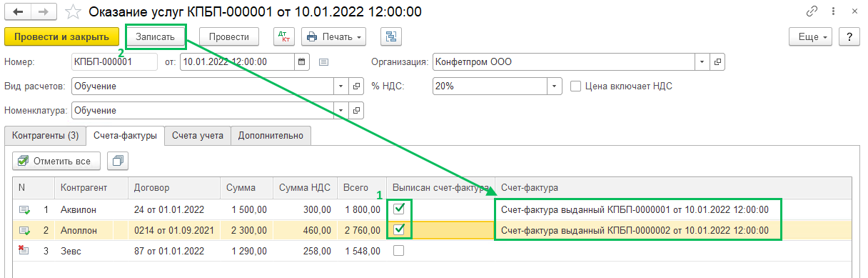Select the Аквилон cell
Viewport: 868px width, 278px height.
coord(91,209)
